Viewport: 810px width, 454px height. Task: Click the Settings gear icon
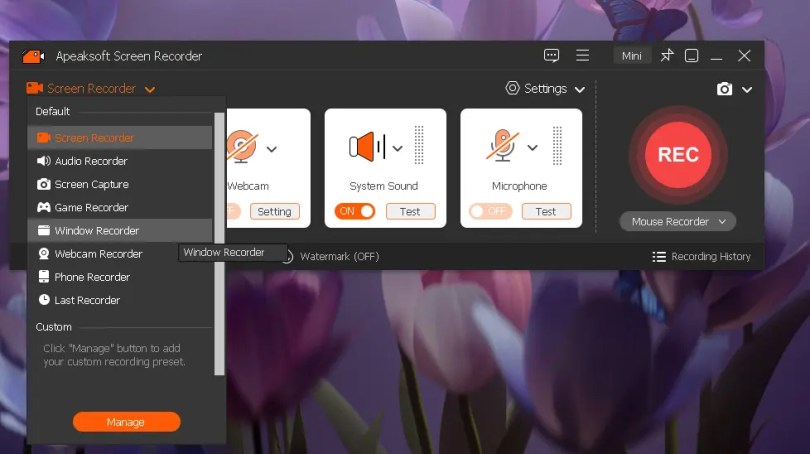(512, 88)
